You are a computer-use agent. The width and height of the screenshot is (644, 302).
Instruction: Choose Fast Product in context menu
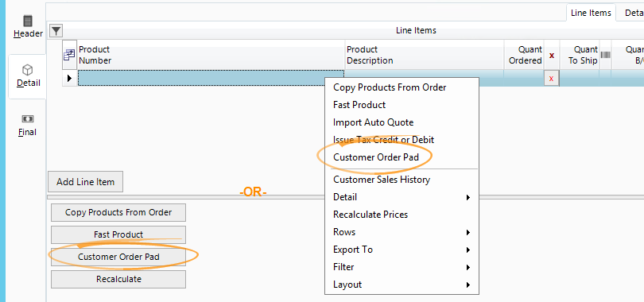[402, 105]
